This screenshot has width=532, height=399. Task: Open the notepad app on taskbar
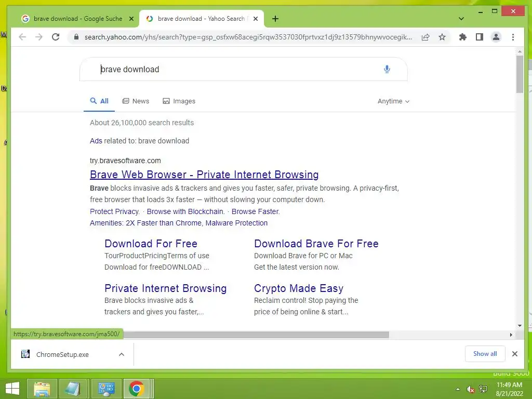[x=72, y=389]
